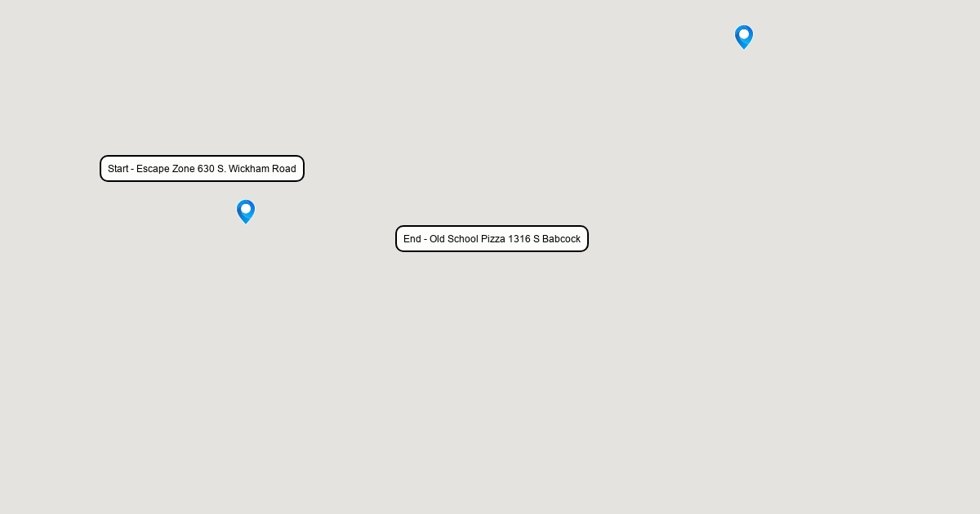Click 'Old School Pizza' in the end label
This screenshot has width=980, height=514.
tap(467, 239)
